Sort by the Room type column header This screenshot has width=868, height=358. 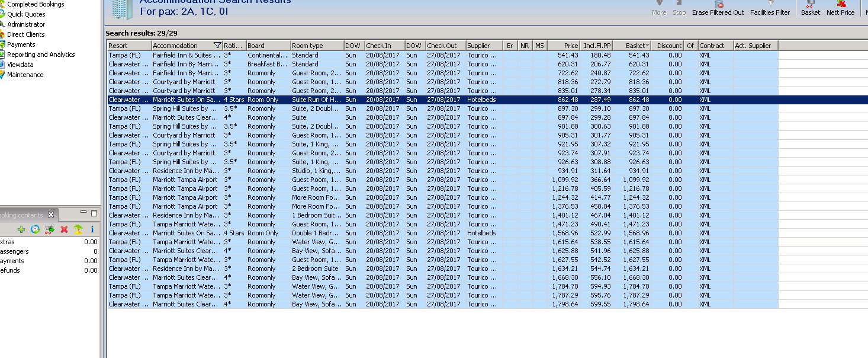317,46
